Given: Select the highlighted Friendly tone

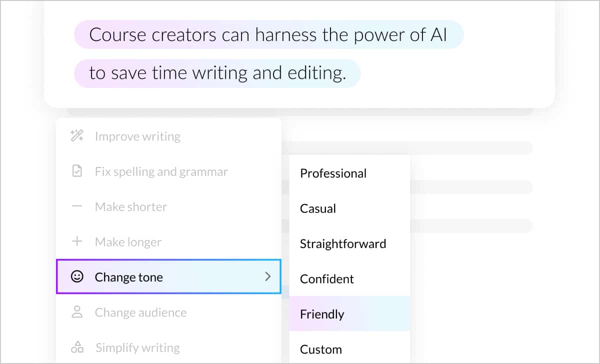Looking at the screenshot, I should point(322,314).
